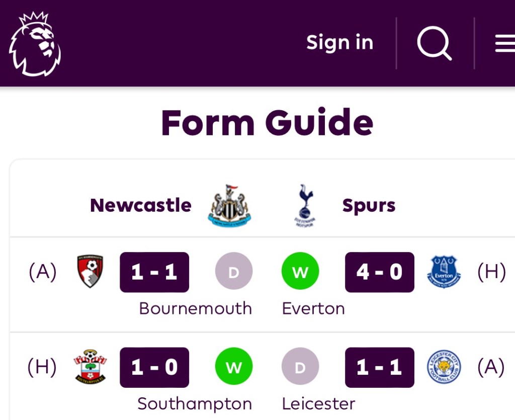Image resolution: width=515 pixels, height=420 pixels.
Task: Click the Form Guide heading
Action: 267,123
